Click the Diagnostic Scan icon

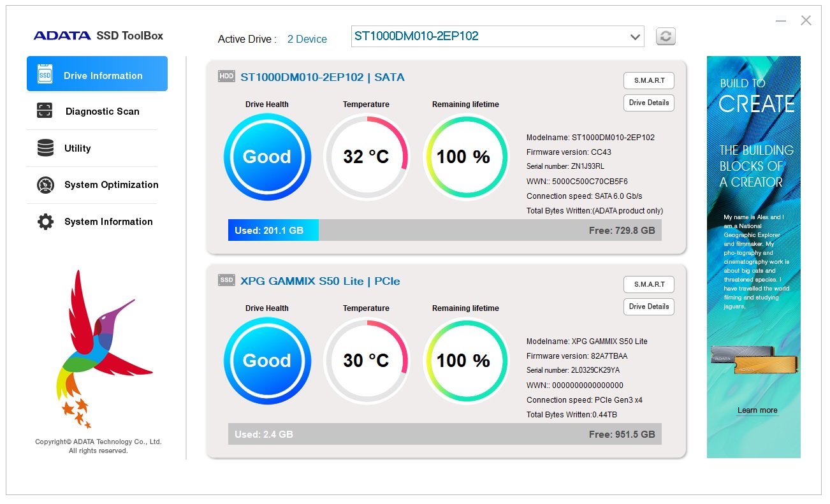click(45, 111)
